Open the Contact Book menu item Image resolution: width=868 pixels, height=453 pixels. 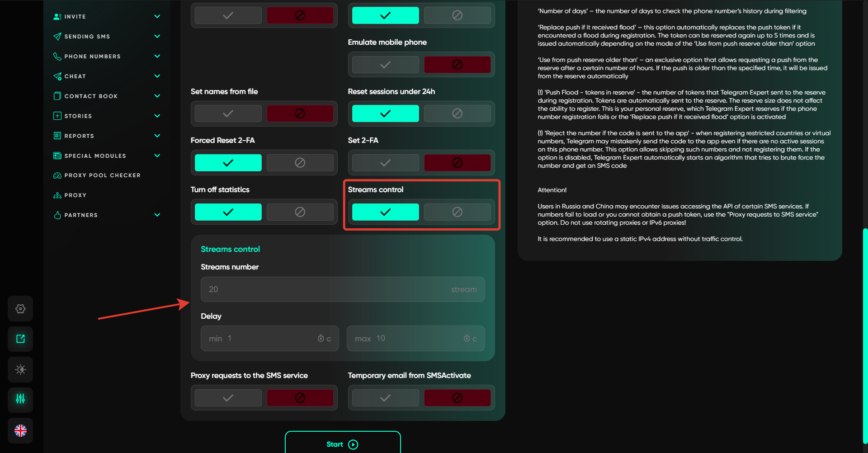pos(91,96)
